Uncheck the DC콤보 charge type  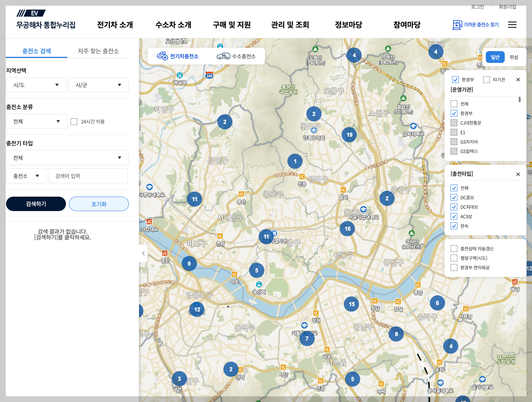(454, 197)
